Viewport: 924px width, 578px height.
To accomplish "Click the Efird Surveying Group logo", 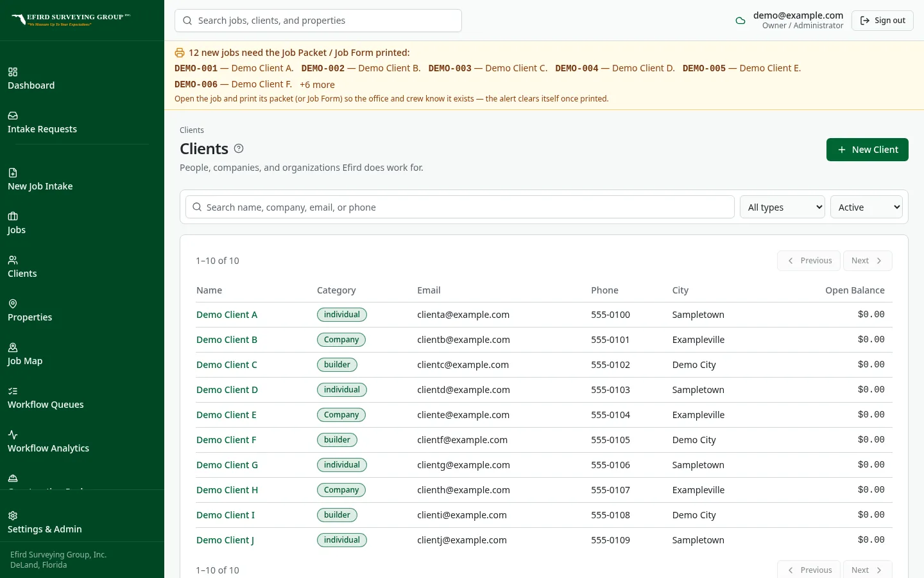I will click(71, 19).
